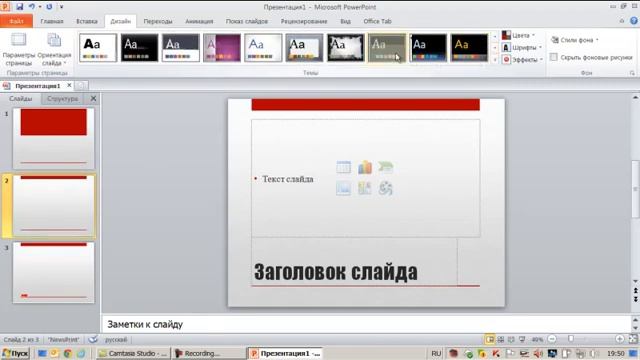Click the Текст слайда bullet text
640x360 pixels.
(x=288, y=179)
